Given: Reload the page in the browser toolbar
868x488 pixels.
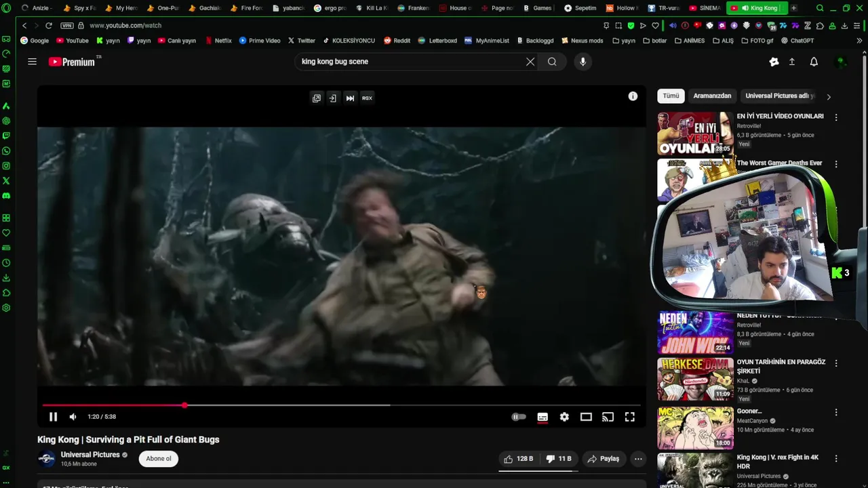Looking at the screenshot, I should [x=49, y=26].
